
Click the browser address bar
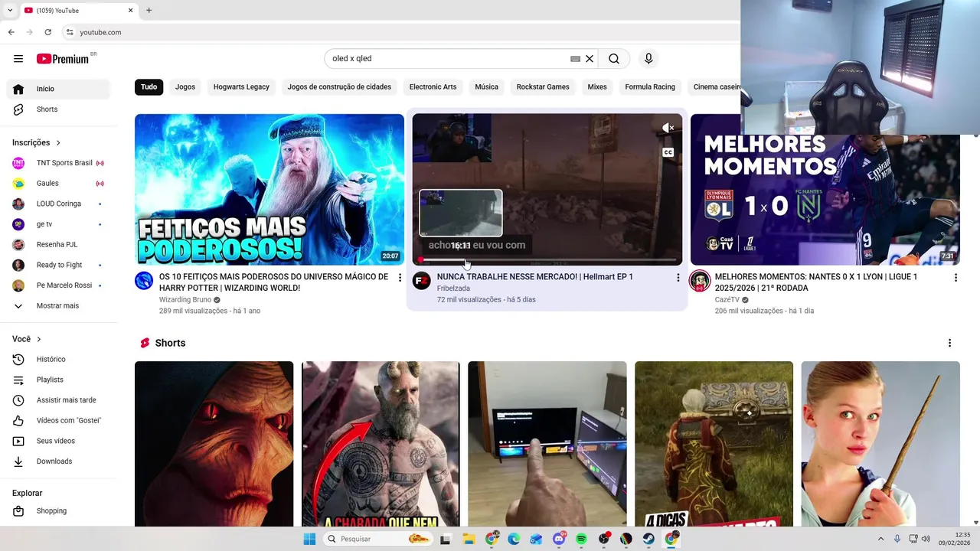(398, 32)
